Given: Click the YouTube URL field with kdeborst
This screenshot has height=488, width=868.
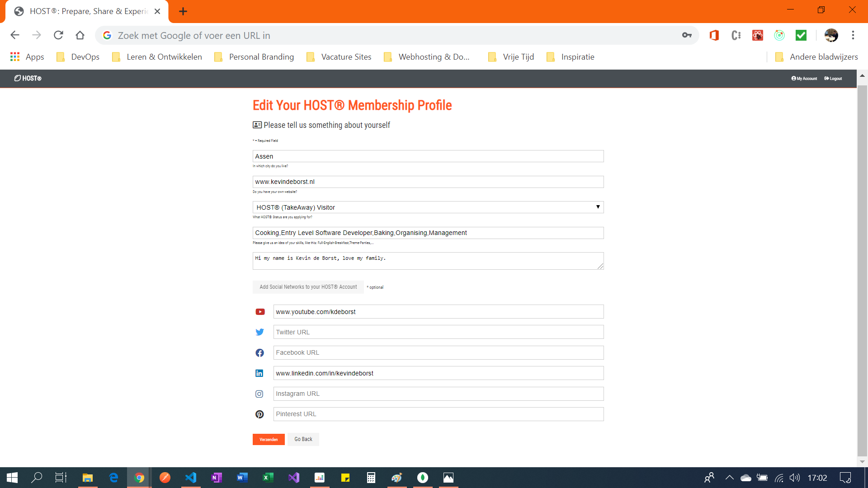Looking at the screenshot, I should tap(439, 312).
